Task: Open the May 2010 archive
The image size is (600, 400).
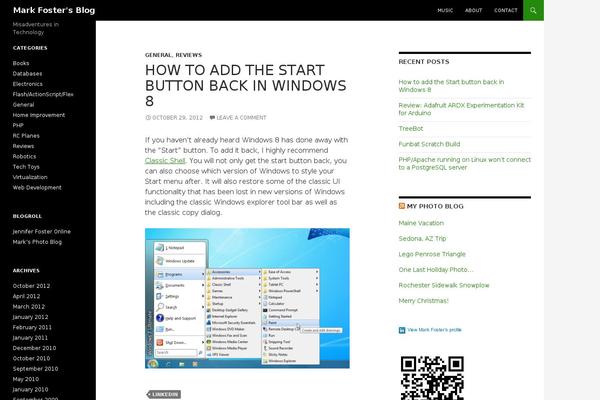Action: pos(26,379)
